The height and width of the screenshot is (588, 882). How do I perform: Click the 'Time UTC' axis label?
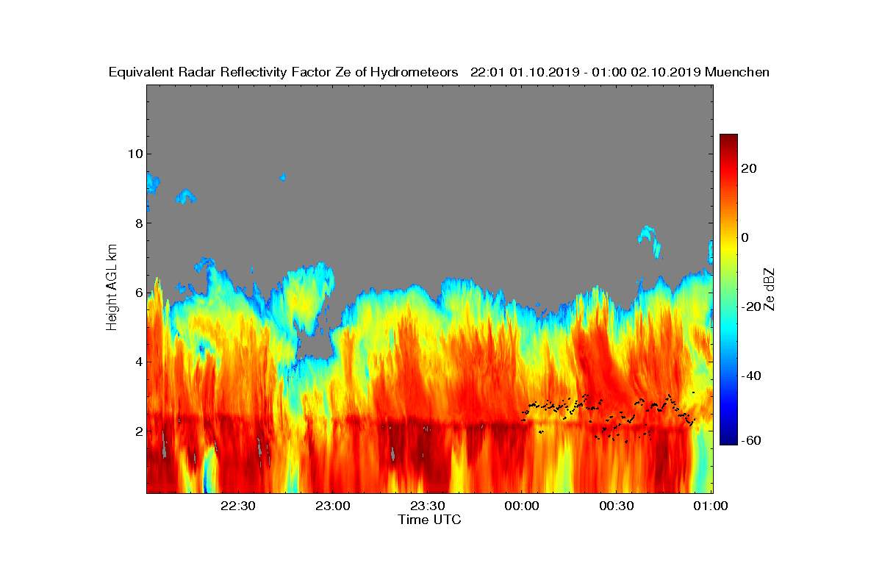(x=430, y=520)
